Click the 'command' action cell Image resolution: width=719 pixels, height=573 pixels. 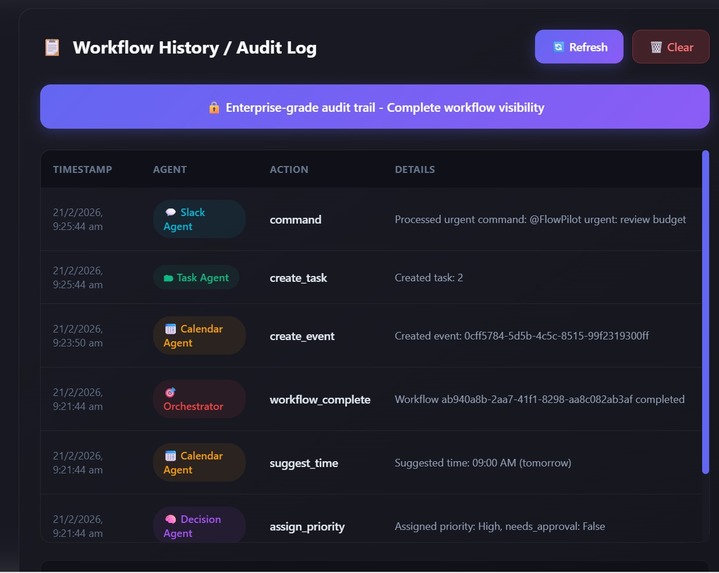point(295,220)
